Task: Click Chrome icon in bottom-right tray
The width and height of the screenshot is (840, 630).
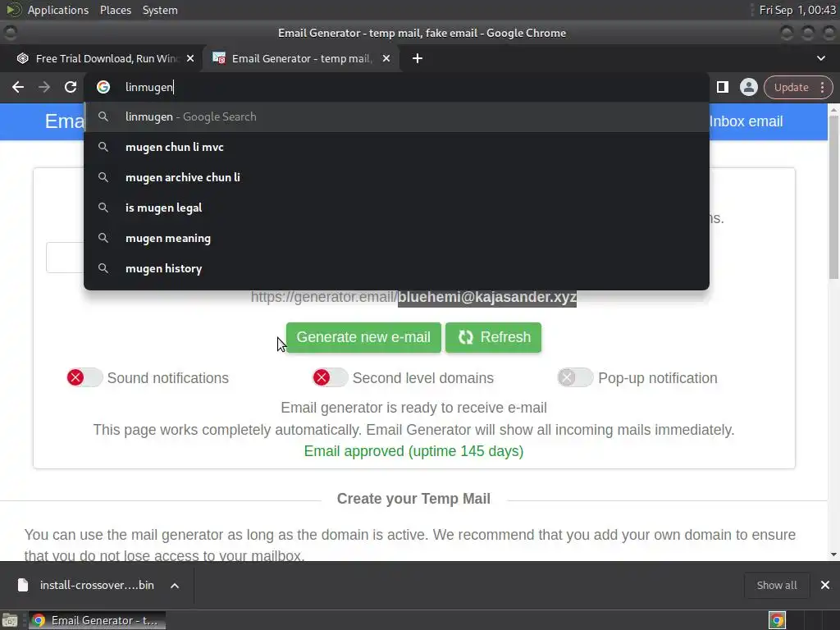Action: (778, 620)
